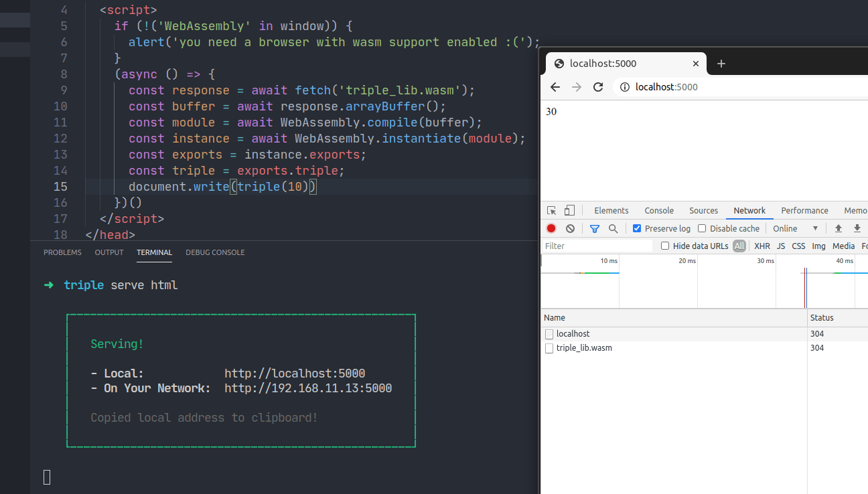The image size is (868, 494).
Task: Click the 40 ms network timeline marker
Action: (844, 260)
